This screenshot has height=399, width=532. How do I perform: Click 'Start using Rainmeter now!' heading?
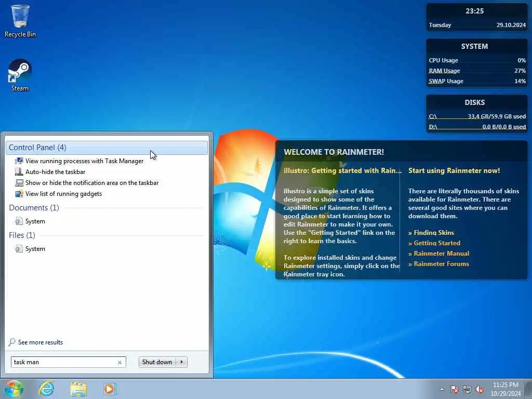tap(454, 170)
